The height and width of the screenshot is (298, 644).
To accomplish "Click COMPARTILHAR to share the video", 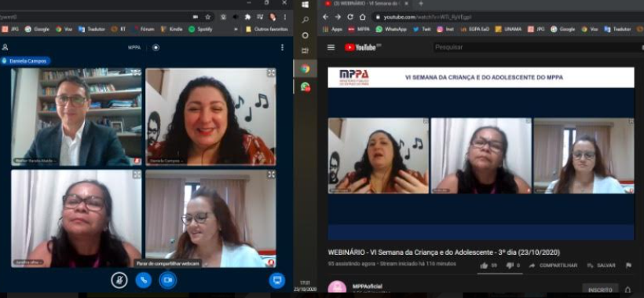I will coord(553,266).
